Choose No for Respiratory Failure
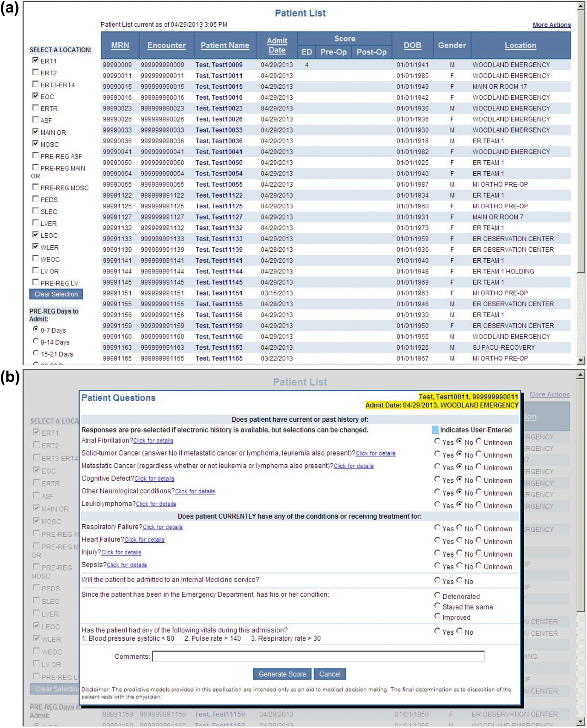Screen dimensions: 587x728 click(459, 528)
